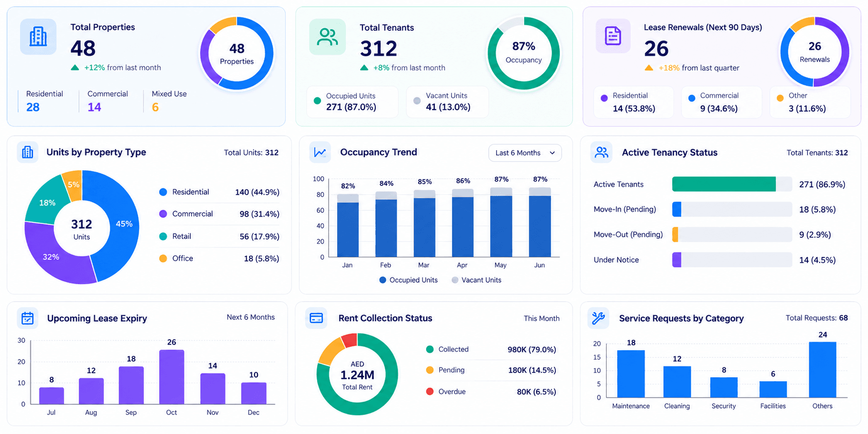Click the Move-In (Pending) progress bar
The height and width of the screenshot is (434, 868).
click(x=732, y=209)
